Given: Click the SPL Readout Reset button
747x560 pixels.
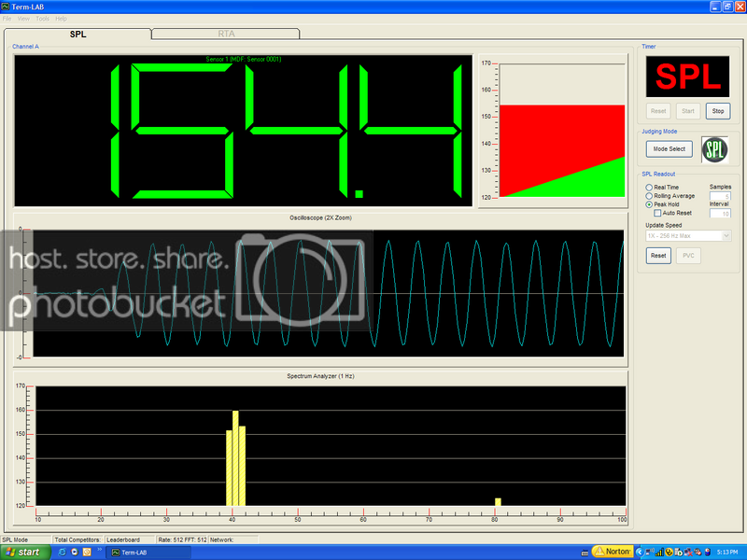Looking at the screenshot, I should pos(658,256).
